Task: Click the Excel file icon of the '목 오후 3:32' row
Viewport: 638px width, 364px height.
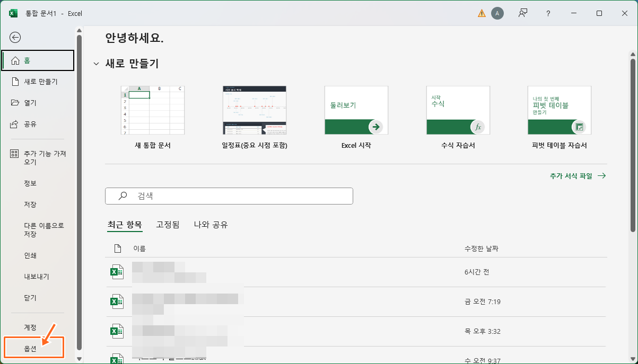Action: coord(117,332)
